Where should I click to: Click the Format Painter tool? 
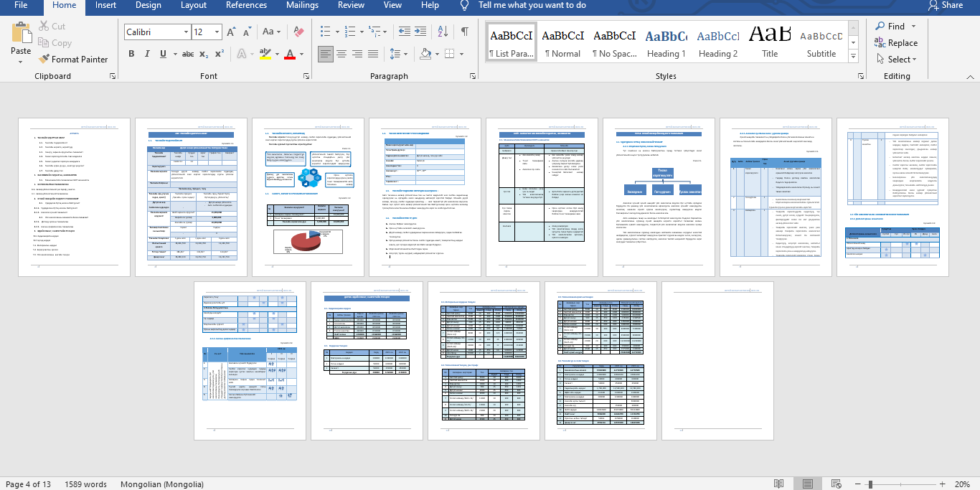pyautogui.click(x=73, y=60)
